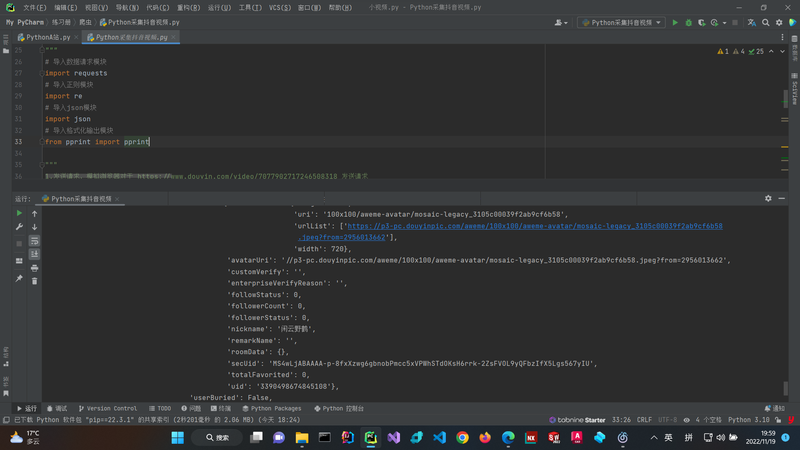800x450 pixels.
Task: Click the 4 个空格 indent setting in status bar
Action: (x=708, y=420)
